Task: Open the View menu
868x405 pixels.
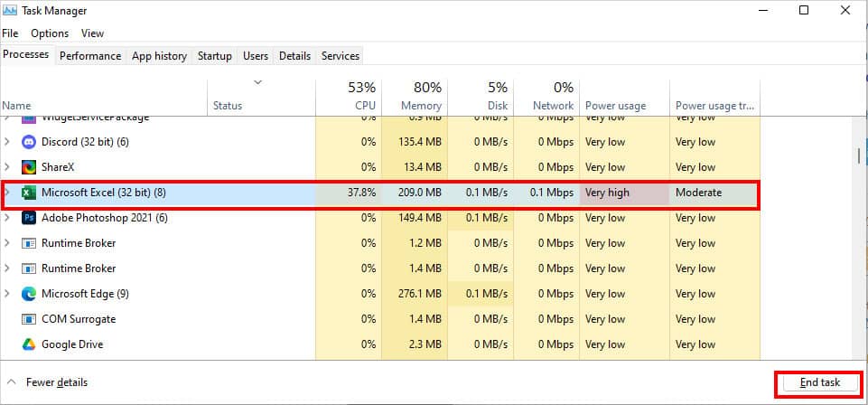Action: [92, 33]
